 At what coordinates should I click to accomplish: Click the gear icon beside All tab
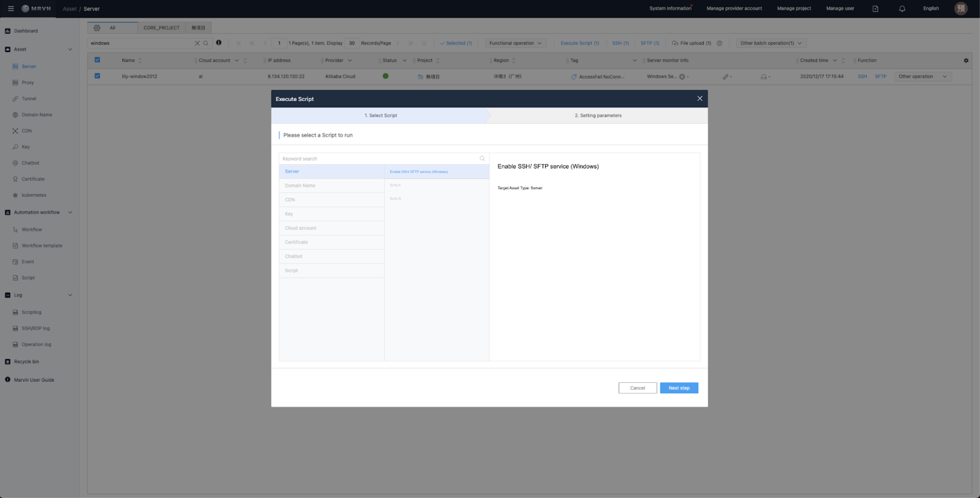(x=97, y=28)
